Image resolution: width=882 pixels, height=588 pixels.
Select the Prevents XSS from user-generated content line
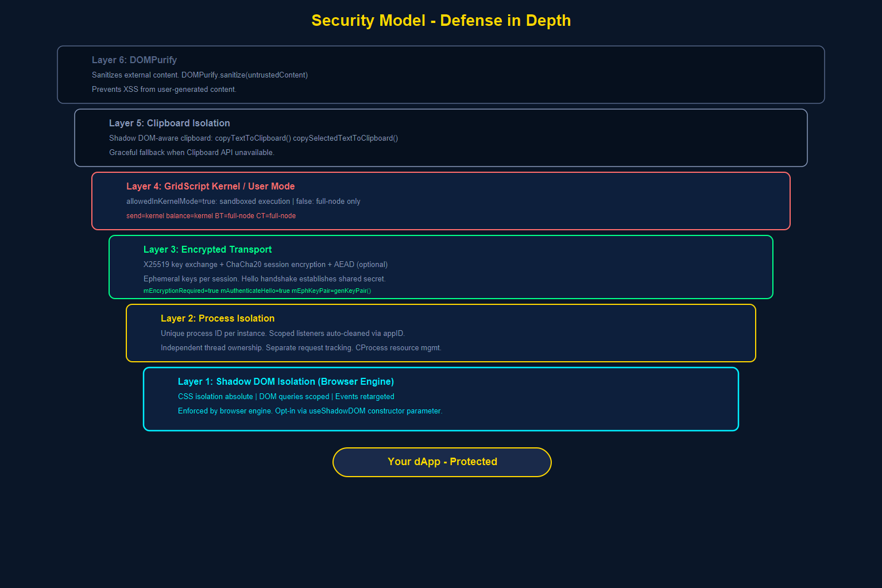point(164,89)
